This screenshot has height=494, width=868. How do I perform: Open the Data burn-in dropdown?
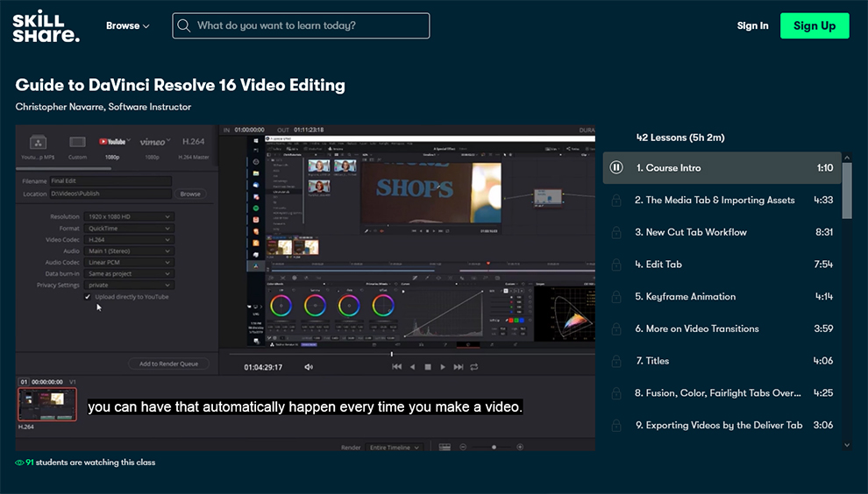128,274
